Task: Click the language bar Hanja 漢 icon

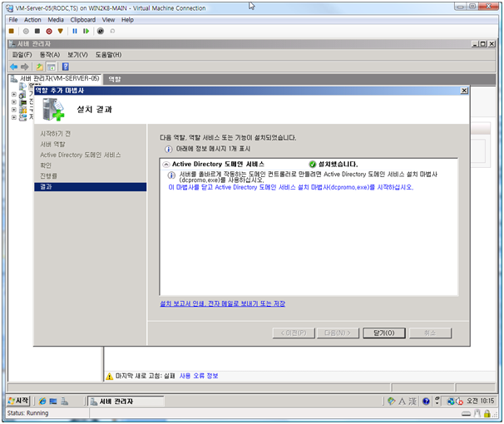Action: tap(413, 402)
